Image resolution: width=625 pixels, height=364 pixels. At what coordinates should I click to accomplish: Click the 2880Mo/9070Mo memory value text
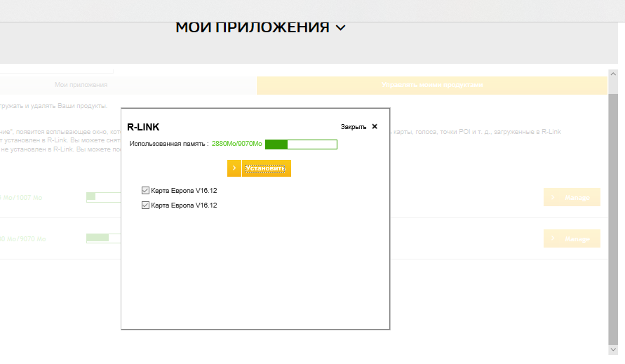tap(237, 144)
